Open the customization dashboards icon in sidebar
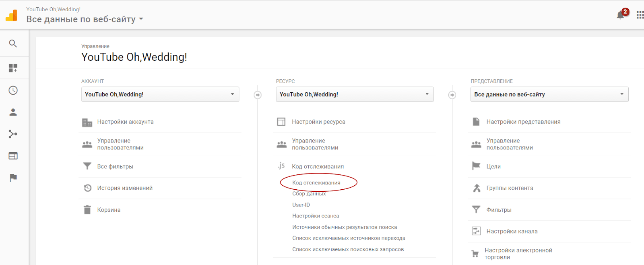The image size is (644, 265). [x=13, y=68]
